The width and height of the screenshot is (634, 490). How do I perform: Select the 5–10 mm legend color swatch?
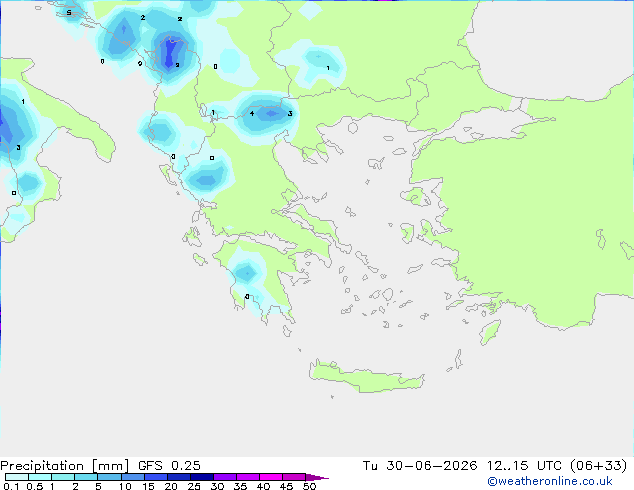coord(109,477)
